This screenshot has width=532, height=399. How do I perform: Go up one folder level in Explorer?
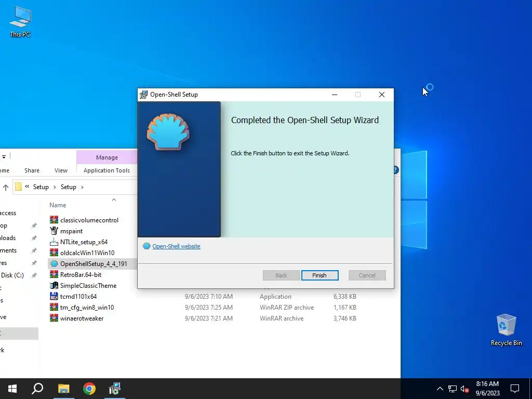click(x=5, y=187)
